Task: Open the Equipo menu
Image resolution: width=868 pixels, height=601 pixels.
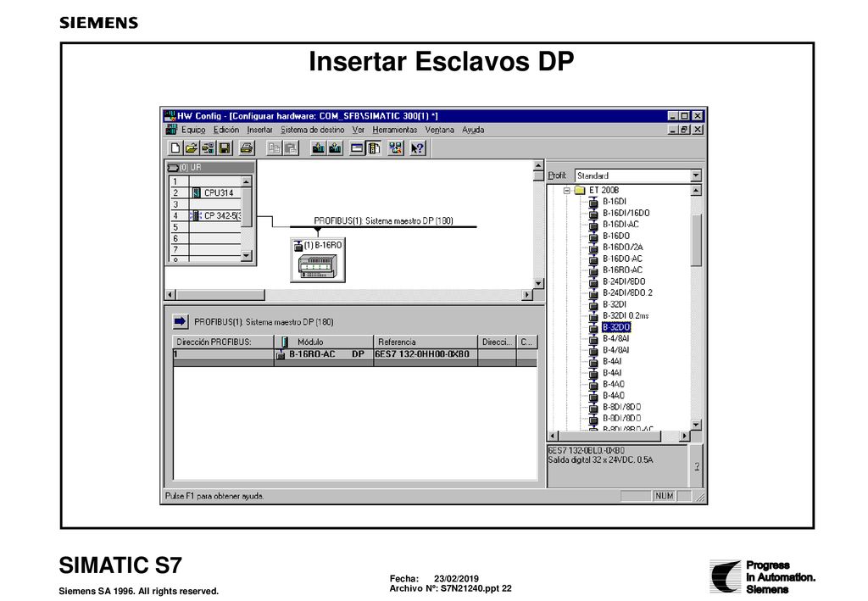Action: click(193, 130)
